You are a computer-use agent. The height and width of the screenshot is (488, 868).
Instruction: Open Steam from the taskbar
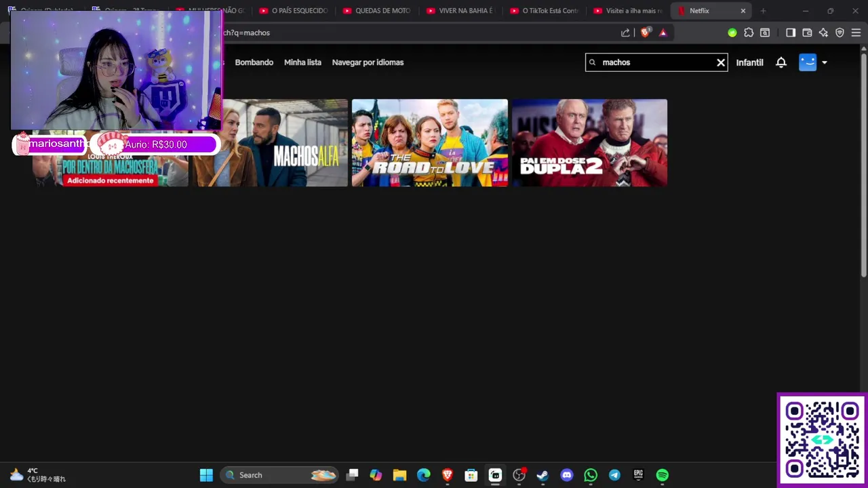[542, 475]
